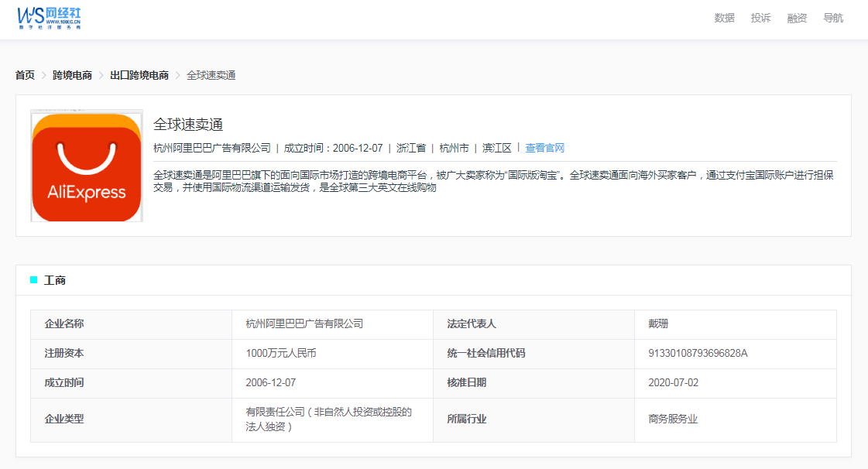Click the 全球速卖通 company title
The width and height of the screenshot is (868, 469).
click(x=187, y=125)
